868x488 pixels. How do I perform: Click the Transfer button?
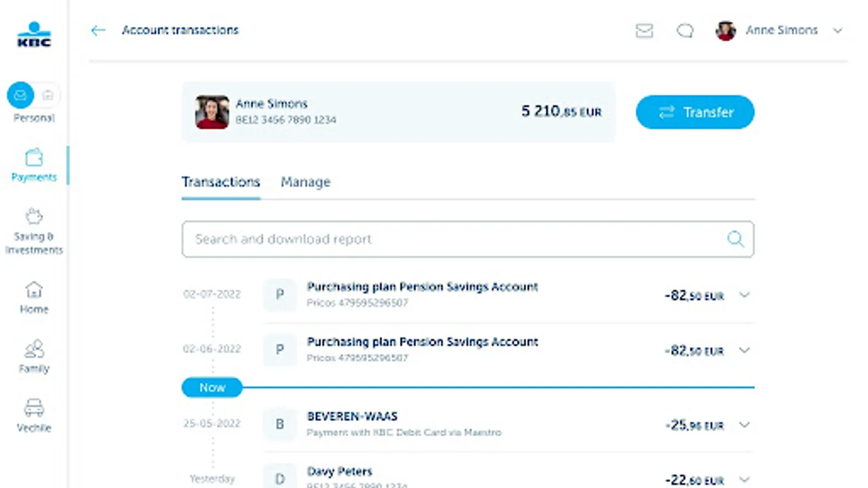point(695,112)
